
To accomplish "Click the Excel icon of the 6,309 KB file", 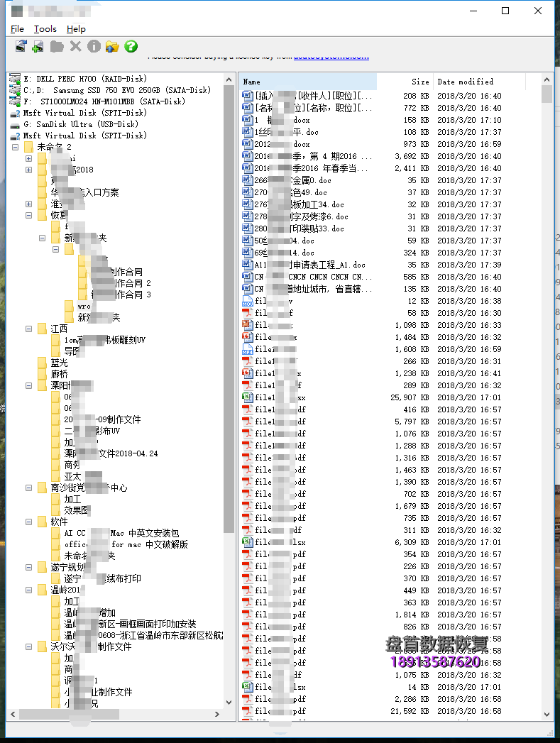I will point(247,542).
